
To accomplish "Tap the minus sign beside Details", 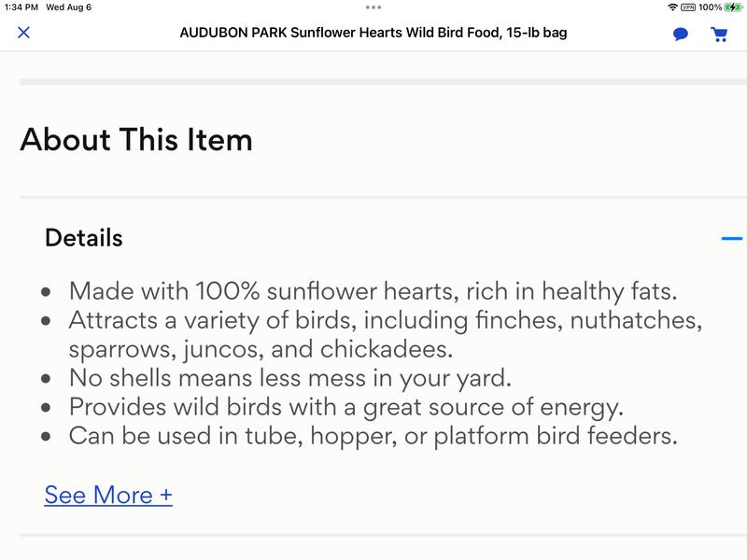I will 732,239.
